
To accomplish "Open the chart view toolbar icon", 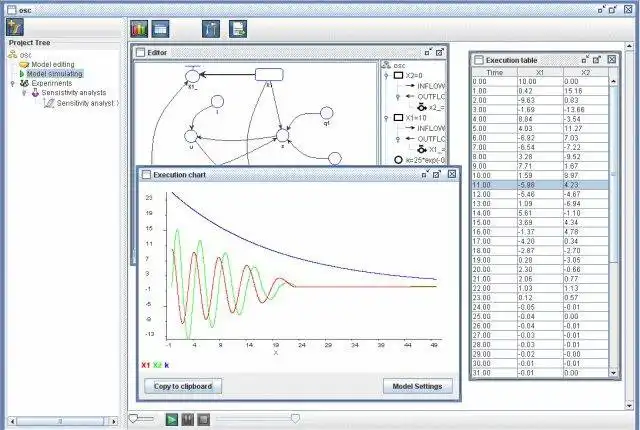I will click(139, 29).
